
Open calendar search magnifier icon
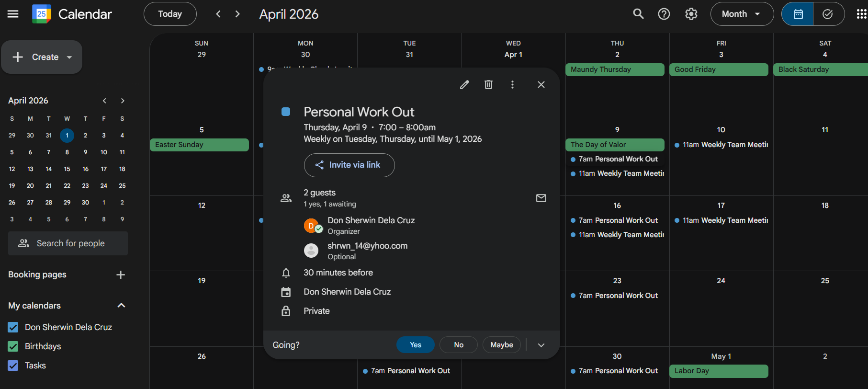[638, 14]
